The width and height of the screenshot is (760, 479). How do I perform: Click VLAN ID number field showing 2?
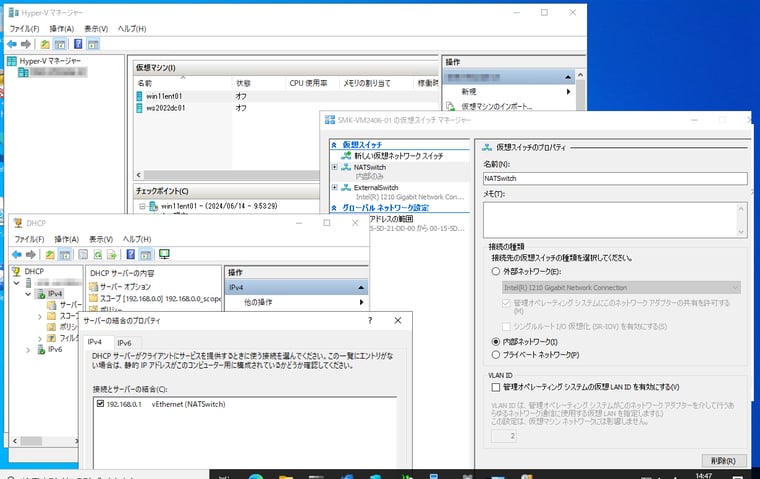pyautogui.click(x=504, y=436)
